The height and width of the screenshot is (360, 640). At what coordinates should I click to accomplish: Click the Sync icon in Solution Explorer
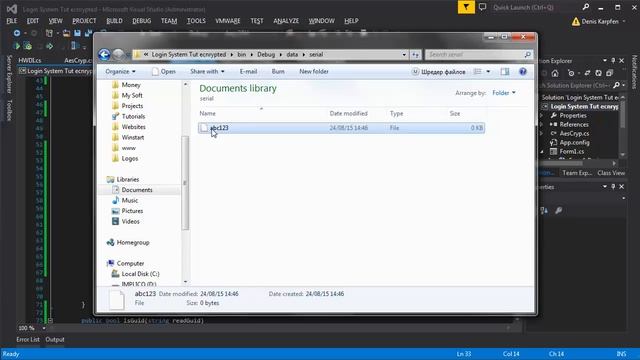point(587,73)
